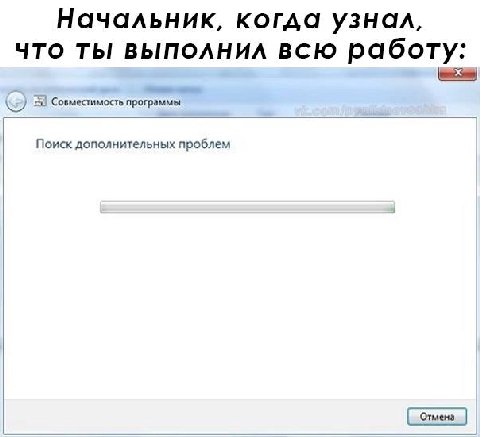Close the compatibility dialog with the red X
The width and height of the screenshot is (480, 437).
(x=457, y=73)
